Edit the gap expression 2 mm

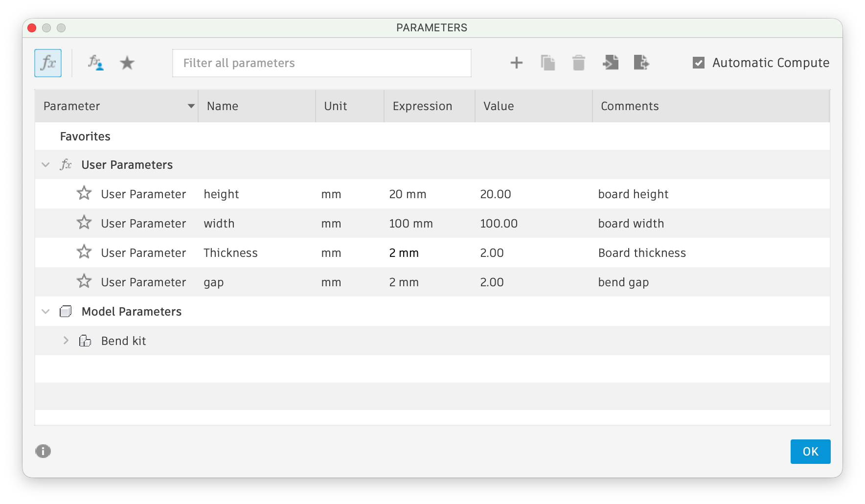click(x=404, y=282)
